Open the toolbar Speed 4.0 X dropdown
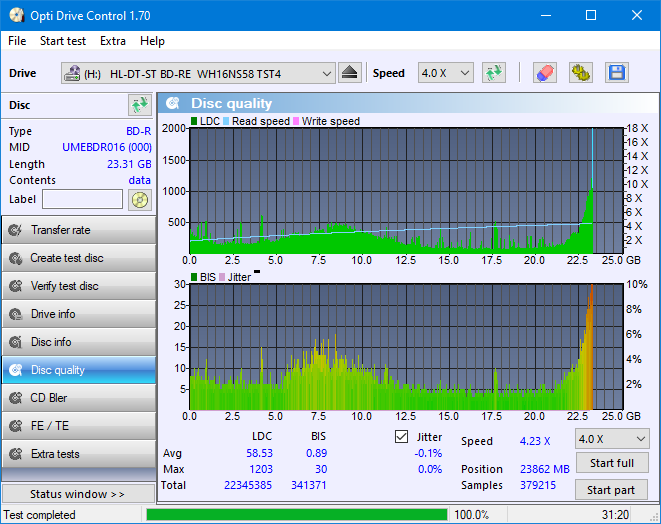 coord(446,73)
